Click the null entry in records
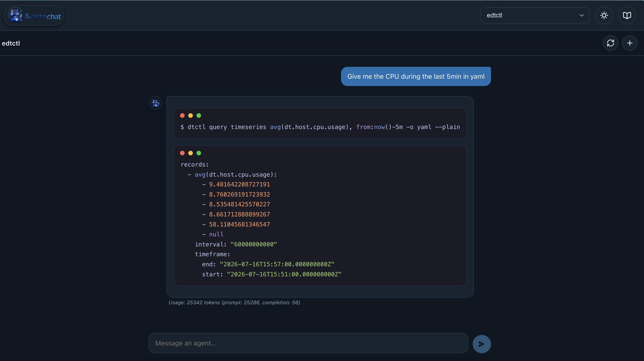 (x=216, y=234)
